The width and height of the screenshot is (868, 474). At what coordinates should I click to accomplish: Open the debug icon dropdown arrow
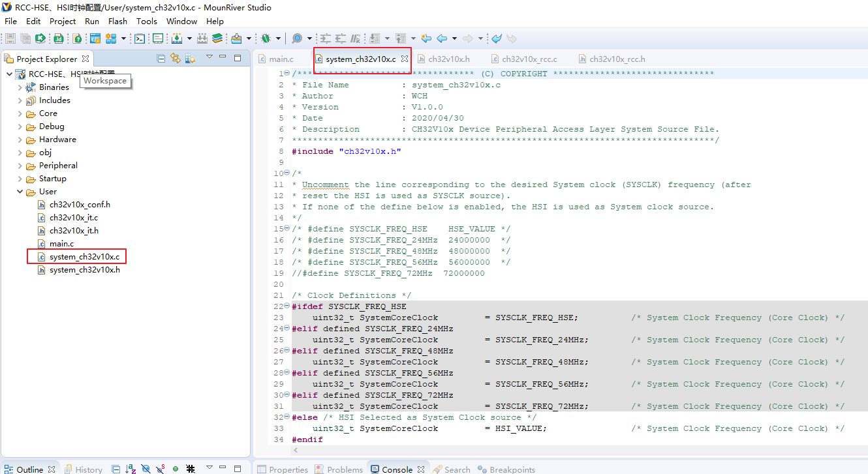point(278,38)
